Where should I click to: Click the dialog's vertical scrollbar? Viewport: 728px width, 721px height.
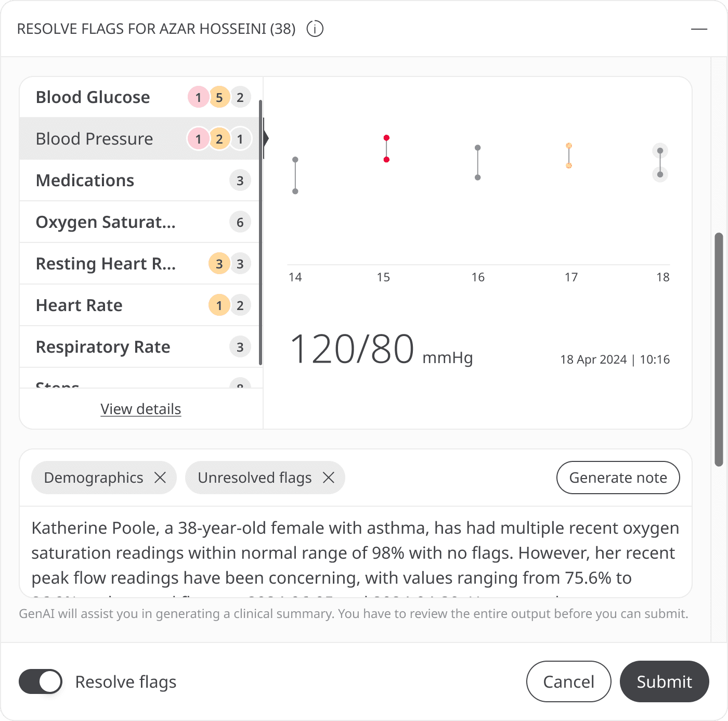[719, 349]
